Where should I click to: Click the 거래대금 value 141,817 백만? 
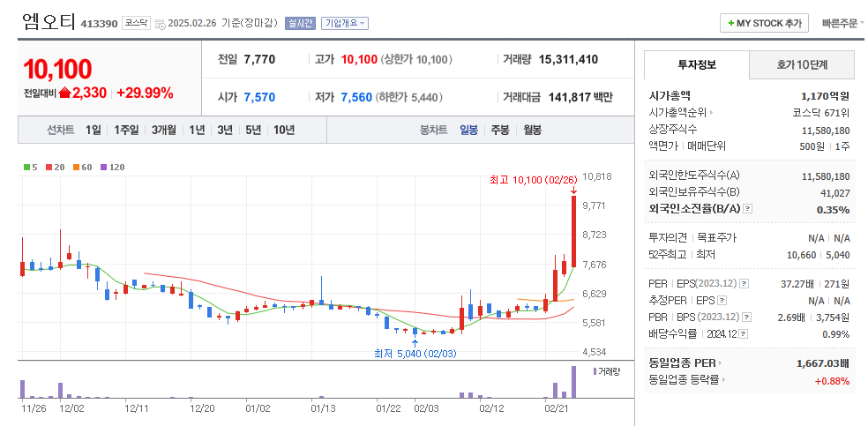pyautogui.click(x=580, y=97)
